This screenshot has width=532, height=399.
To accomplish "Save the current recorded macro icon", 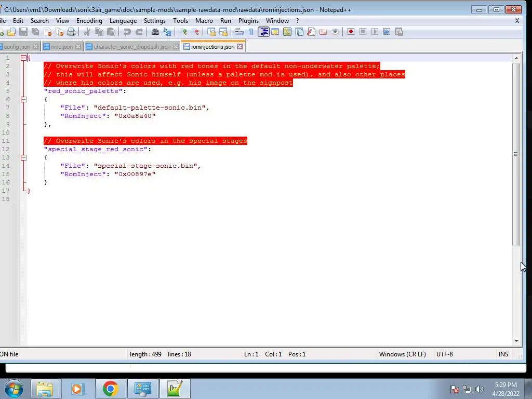I will click(x=399, y=32).
